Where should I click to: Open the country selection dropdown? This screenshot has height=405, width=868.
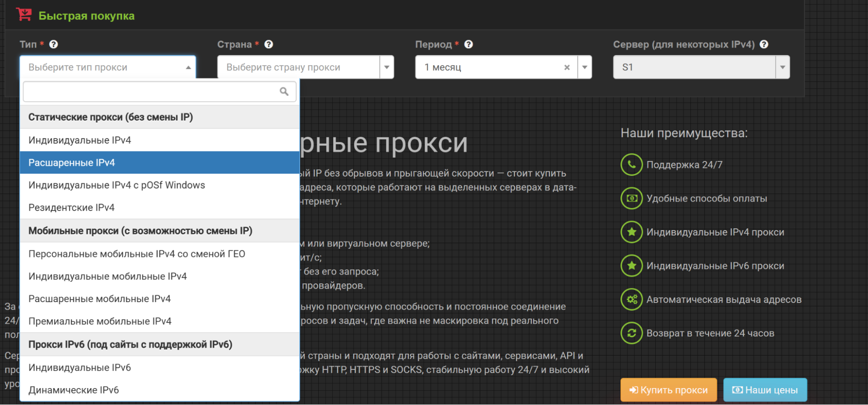tap(386, 67)
